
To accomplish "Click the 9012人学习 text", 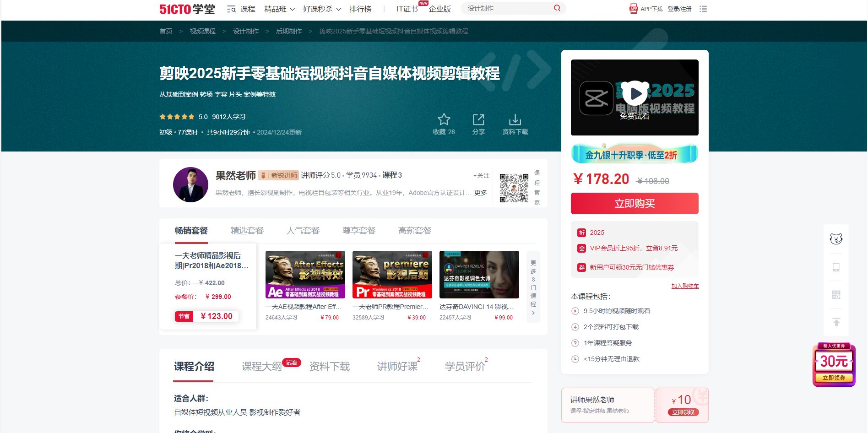I will [229, 117].
